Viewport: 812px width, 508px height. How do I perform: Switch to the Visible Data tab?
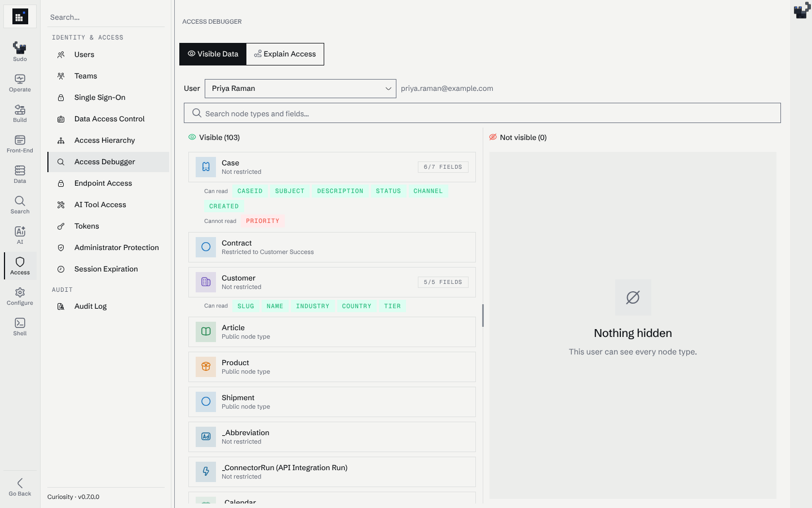[x=213, y=54]
